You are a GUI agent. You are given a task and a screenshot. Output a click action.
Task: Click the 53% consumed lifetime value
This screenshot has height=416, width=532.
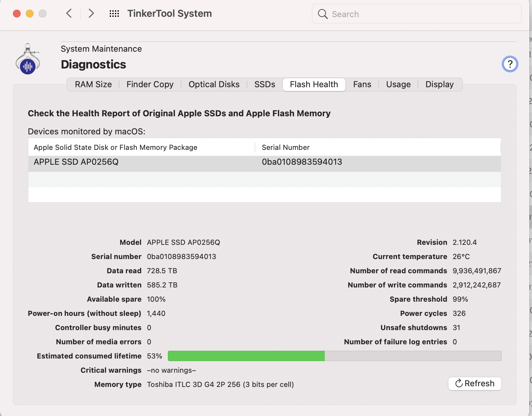pyautogui.click(x=154, y=356)
